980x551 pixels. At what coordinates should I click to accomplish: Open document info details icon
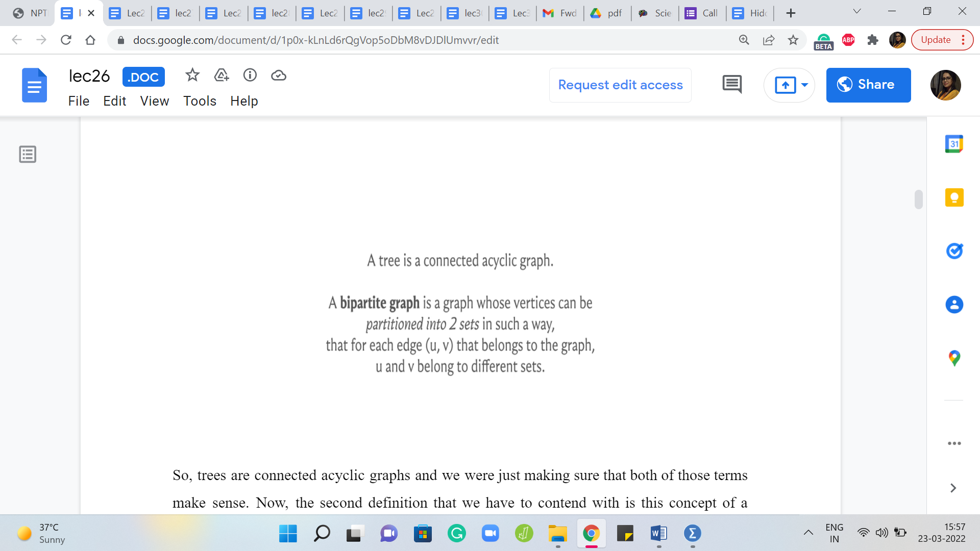tap(250, 76)
